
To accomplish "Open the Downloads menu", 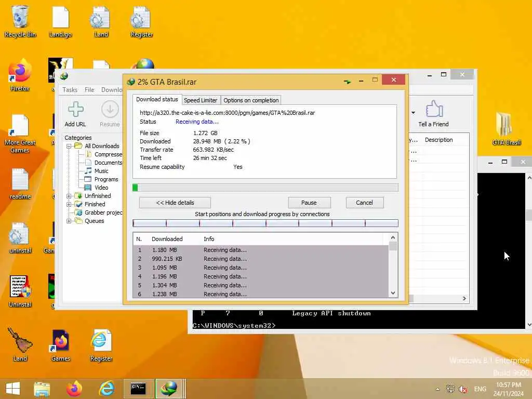I will pyautogui.click(x=112, y=90).
